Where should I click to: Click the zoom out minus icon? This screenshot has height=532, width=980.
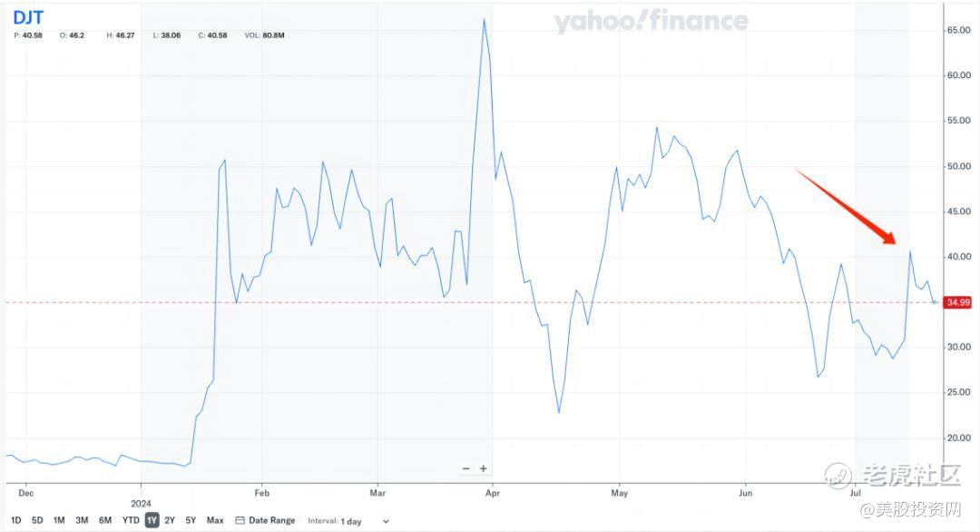465,468
